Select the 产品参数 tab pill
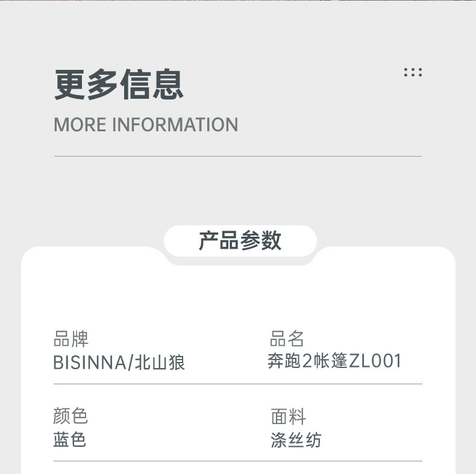Viewport: 476px width, 474px height. 240,240
